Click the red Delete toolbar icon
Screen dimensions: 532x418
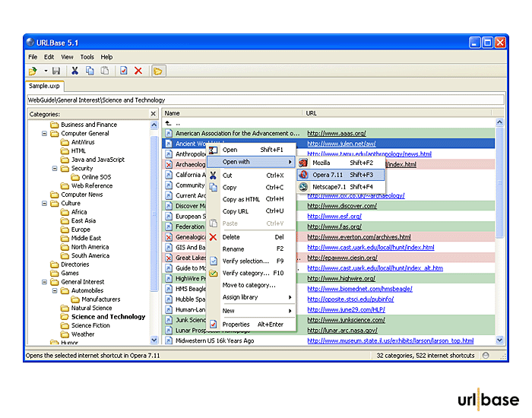click(138, 71)
